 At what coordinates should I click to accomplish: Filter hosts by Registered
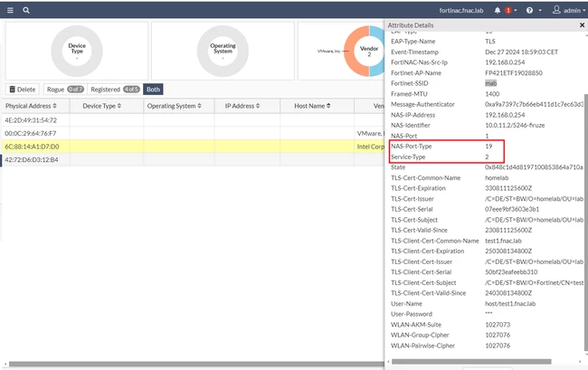click(x=115, y=90)
